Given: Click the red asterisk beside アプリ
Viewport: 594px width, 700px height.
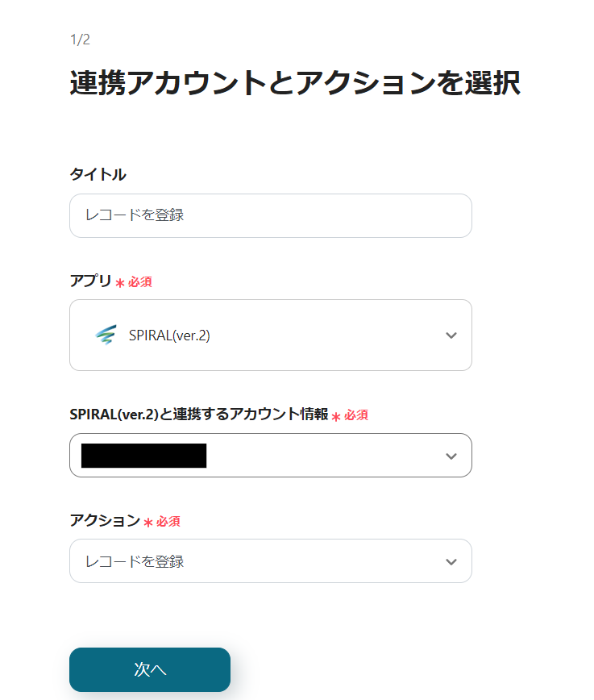Looking at the screenshot, I should click(x=120, y=283).
